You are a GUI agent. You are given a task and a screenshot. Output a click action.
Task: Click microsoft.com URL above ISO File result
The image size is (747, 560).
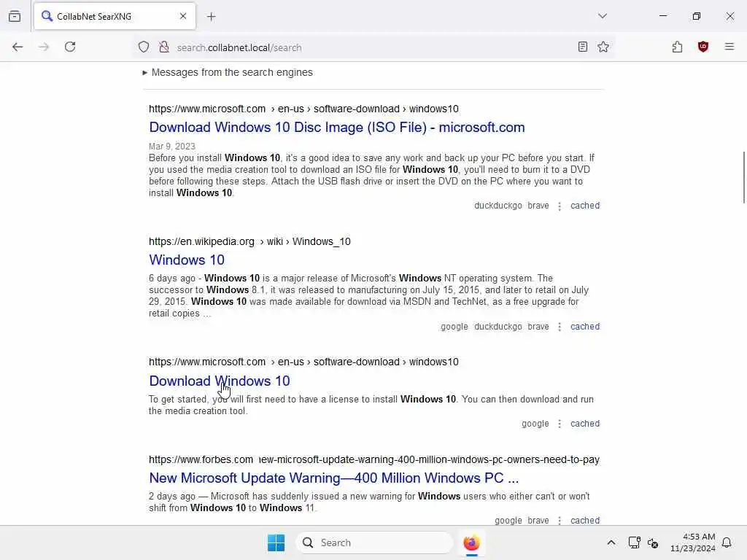coord(303,109)
